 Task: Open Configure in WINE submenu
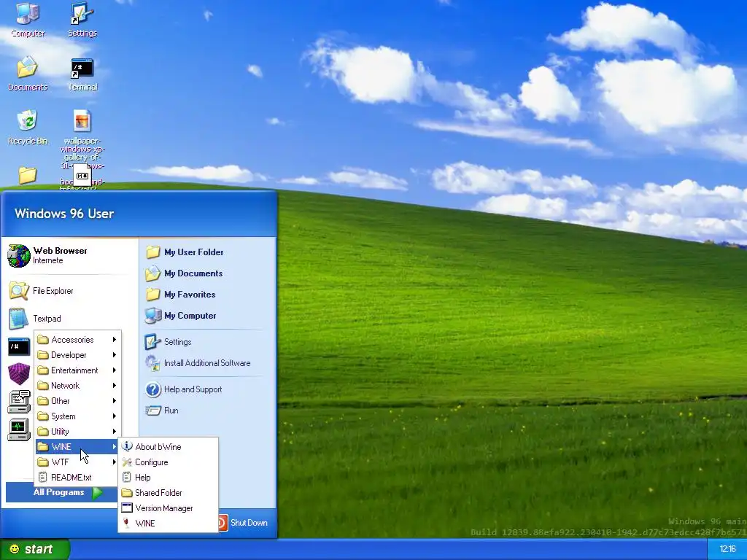pos(169,462)
